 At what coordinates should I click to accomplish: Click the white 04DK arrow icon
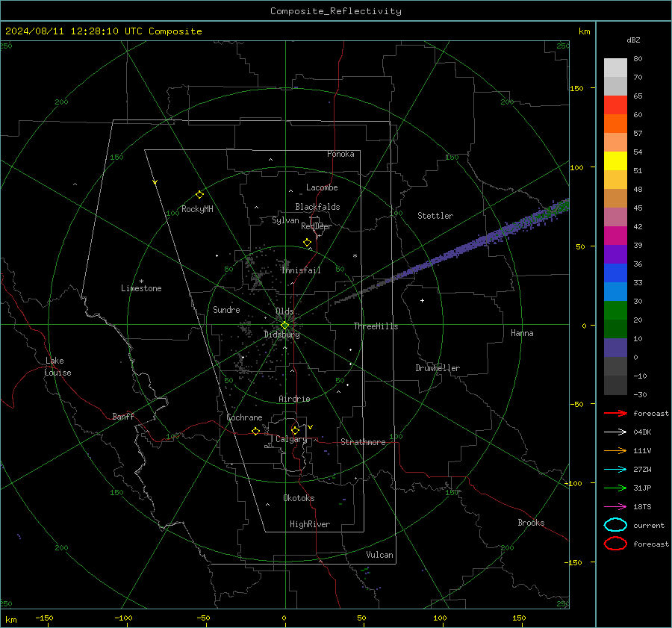click(x=615, y=432)
